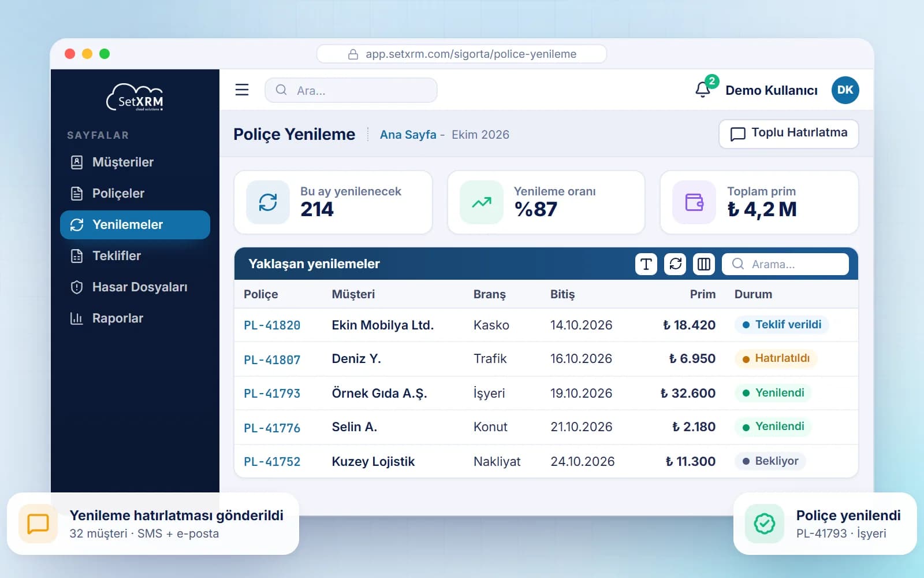
Task: Click the browser URL address bar
Action: [x=462, y=54]
